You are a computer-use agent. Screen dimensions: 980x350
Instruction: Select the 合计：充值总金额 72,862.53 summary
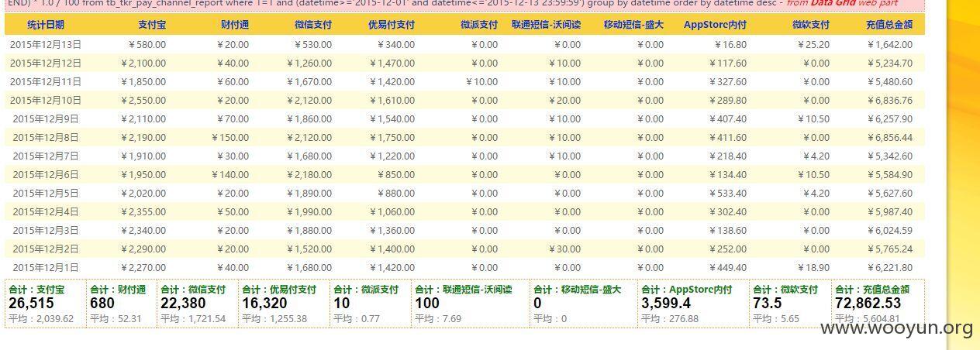(878, 304)
